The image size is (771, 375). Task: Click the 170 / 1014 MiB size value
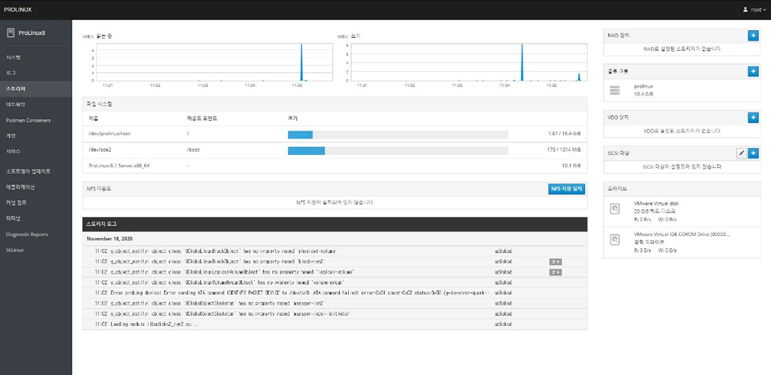coord(564,150)
